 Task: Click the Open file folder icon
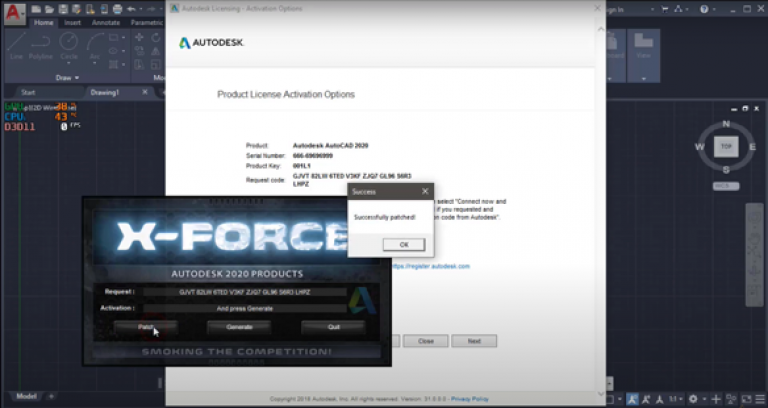pos(49,9)
